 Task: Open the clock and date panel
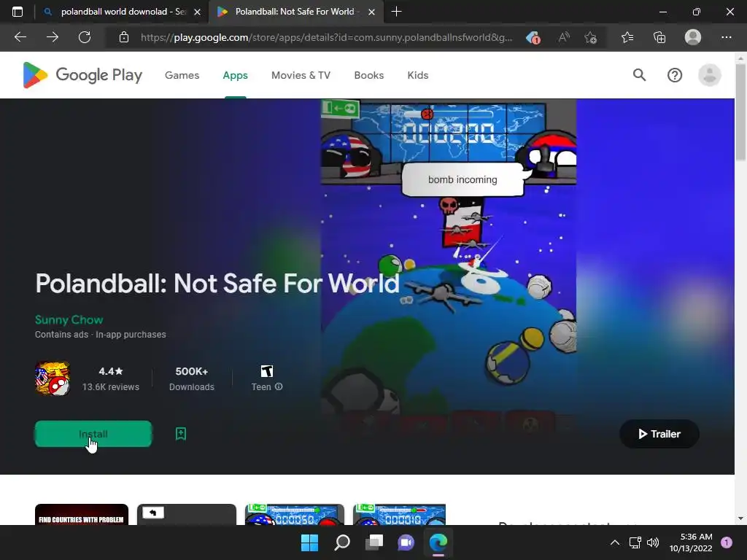[691, 542]
